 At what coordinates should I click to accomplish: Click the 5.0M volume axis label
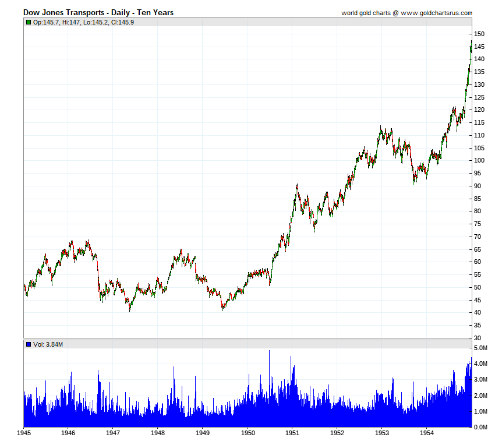point(481,348)
